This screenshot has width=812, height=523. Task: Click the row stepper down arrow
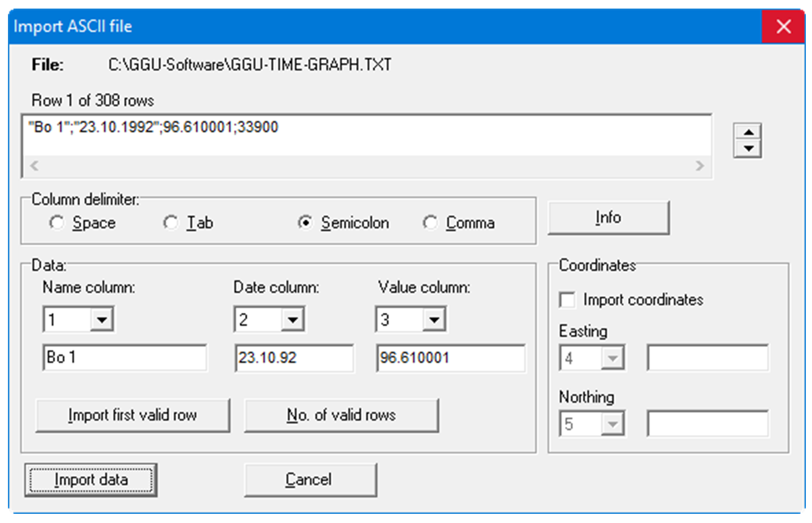click(748, 148)
